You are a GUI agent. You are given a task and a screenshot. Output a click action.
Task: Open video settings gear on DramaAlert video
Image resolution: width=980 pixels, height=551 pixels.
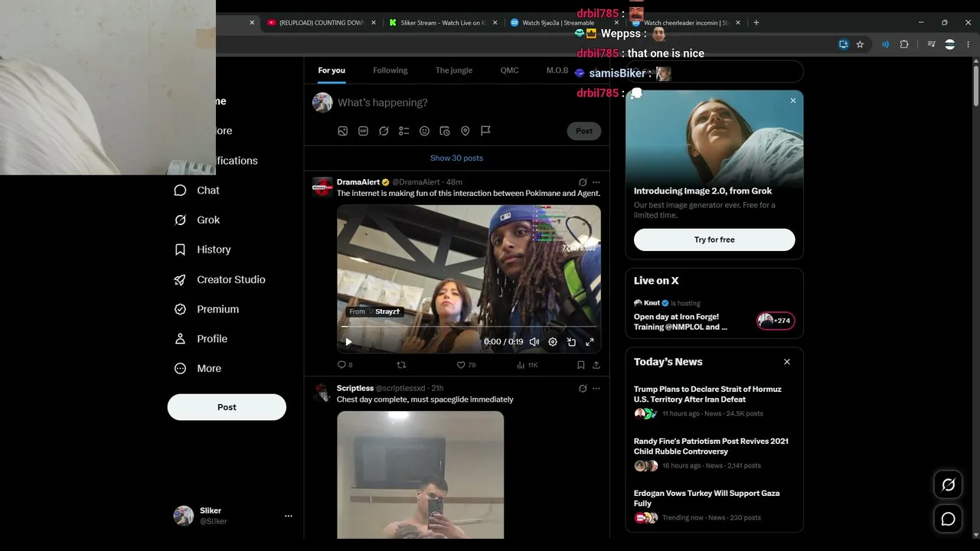coord(553,342)
